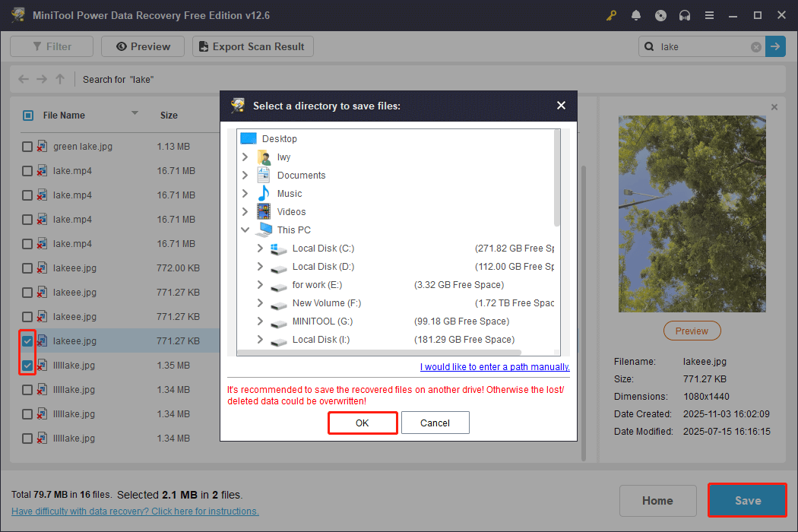The image size is (798, 532).
Task: Click the up navigation arrow
Action: coord(59,79)
